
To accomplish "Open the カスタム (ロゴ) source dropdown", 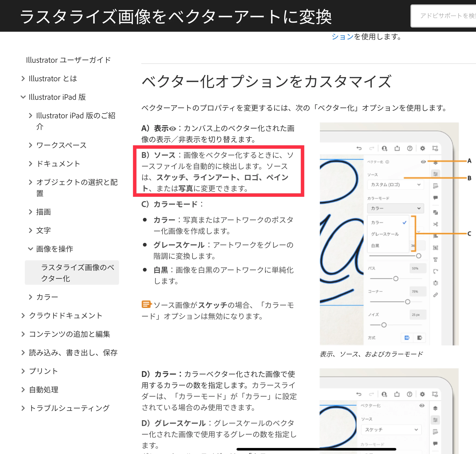I will click(395, 185).
